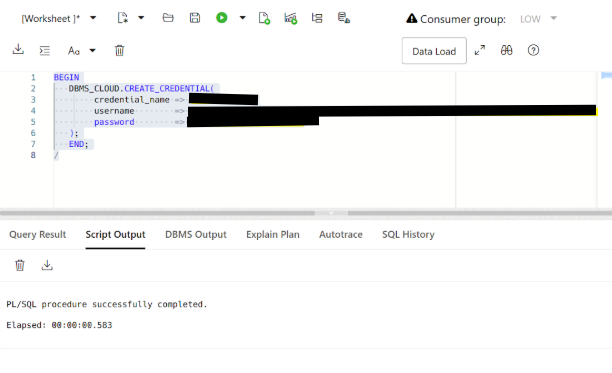This screenshot has width=612, height=373.
Task: Expand the editor to full screen
Action: point(480,50)
